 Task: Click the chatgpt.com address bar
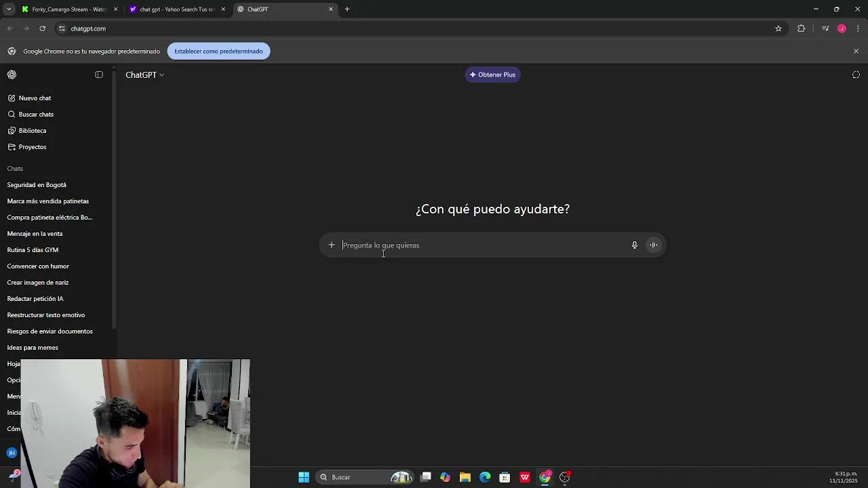point(420,28)
